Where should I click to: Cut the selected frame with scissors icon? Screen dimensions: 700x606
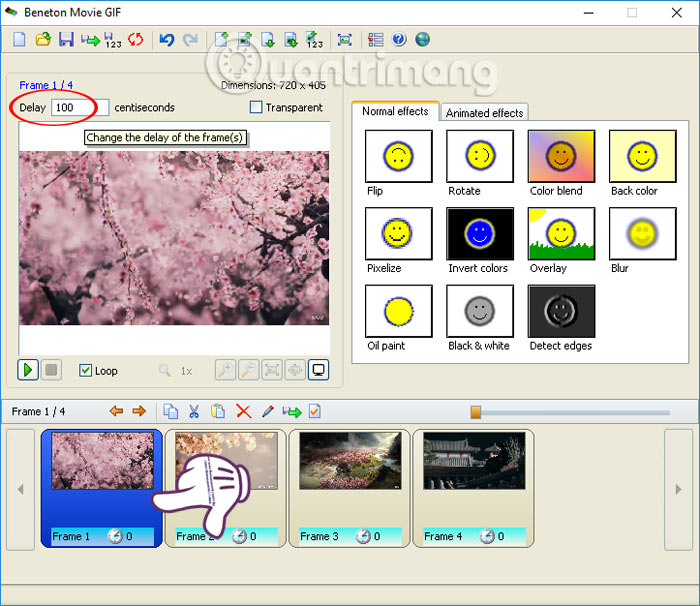(194, 411)
